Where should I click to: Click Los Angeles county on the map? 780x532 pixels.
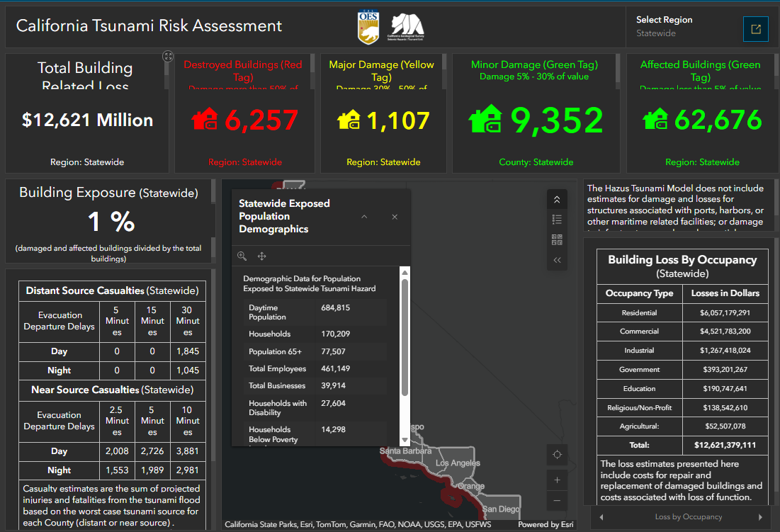(x=457, y=463)
